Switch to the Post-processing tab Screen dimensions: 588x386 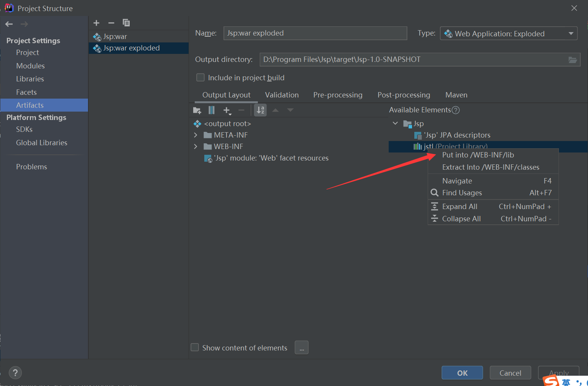pos(404,95)
